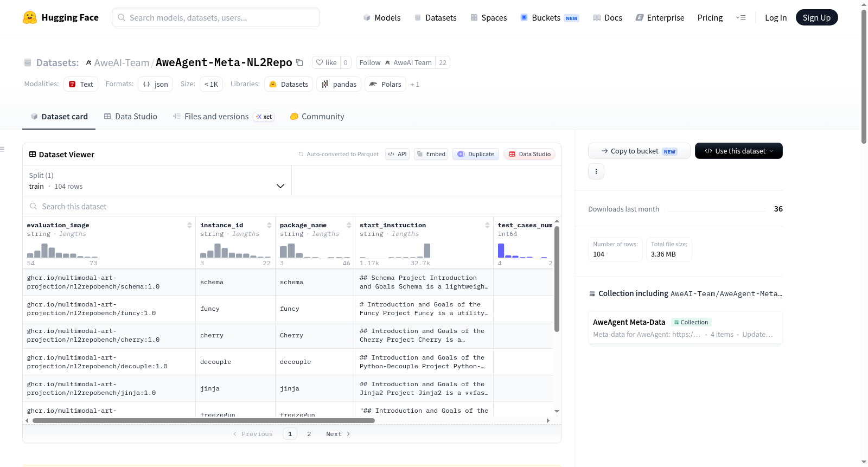This screenshot has width=868, height=467.
Task: Open the navigation overflow menu icon
Action: 741,18
